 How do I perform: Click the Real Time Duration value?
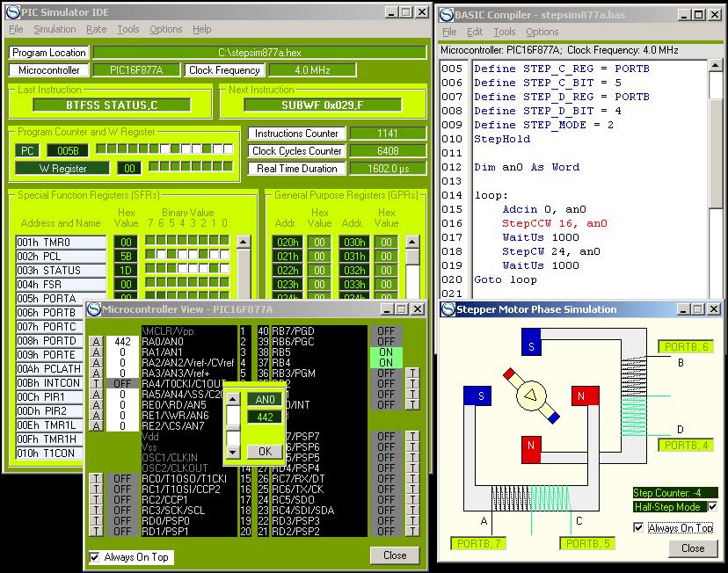coord(388,169)
